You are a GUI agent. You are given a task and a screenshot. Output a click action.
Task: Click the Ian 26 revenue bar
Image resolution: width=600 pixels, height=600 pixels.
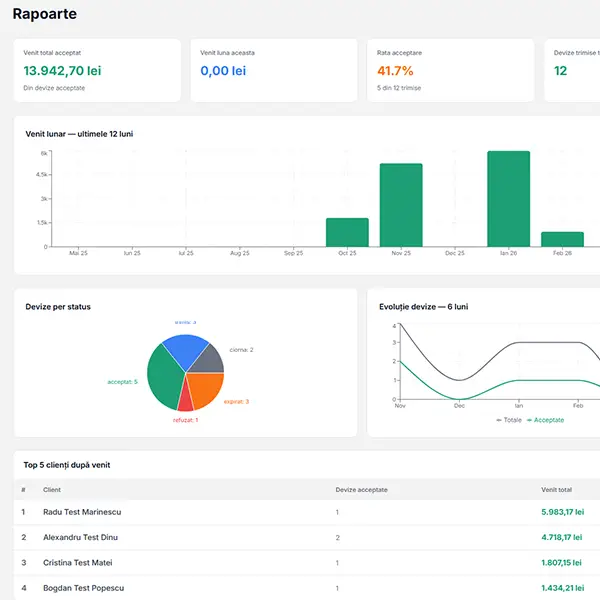[x=509, y=199]
